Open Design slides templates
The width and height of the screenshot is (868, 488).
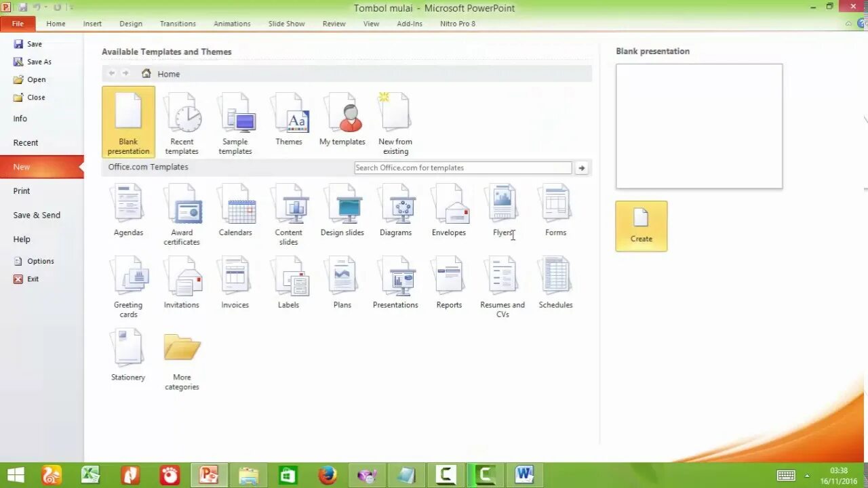(x=342, y=210)
